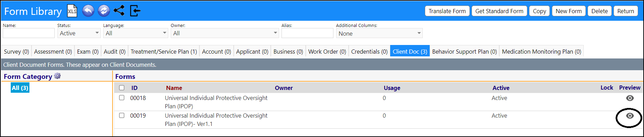The image size is (644, 137).
Task: Sort by the Owner column header
Action: pos(284,88)
